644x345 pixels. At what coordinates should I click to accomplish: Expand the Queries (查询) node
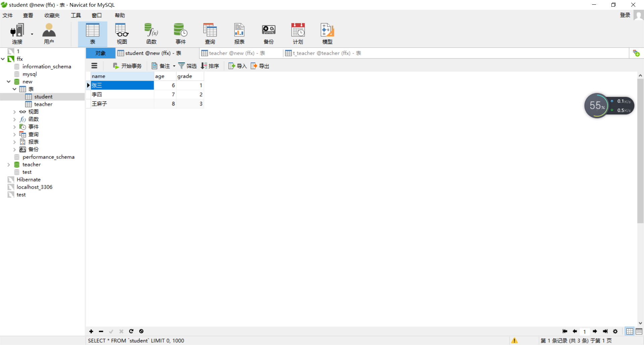(14, 134)
